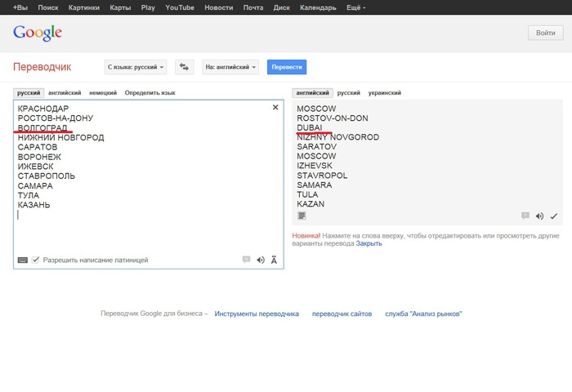
Task: Rate translation with the checkmark icon
Action: pyautogui.click(x=554, y=216)
